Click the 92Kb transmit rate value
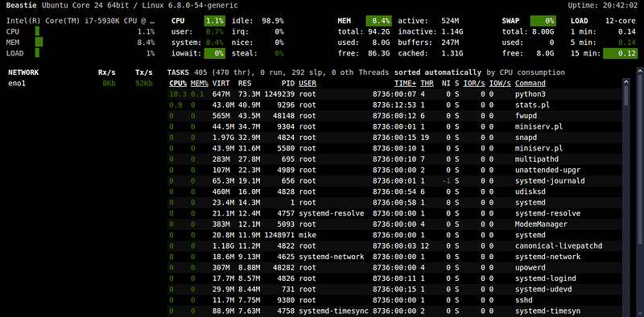Screen dimensions: 644x317 (144, 84)
